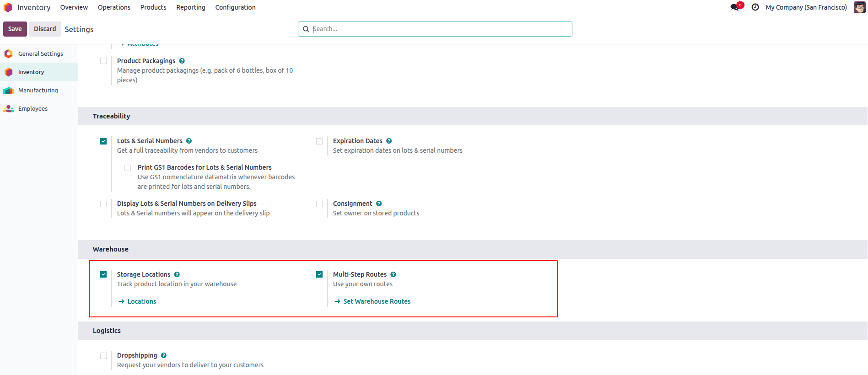Open the Configuration menu
This screenshot has height=375, width=868.
pos(236,7)
